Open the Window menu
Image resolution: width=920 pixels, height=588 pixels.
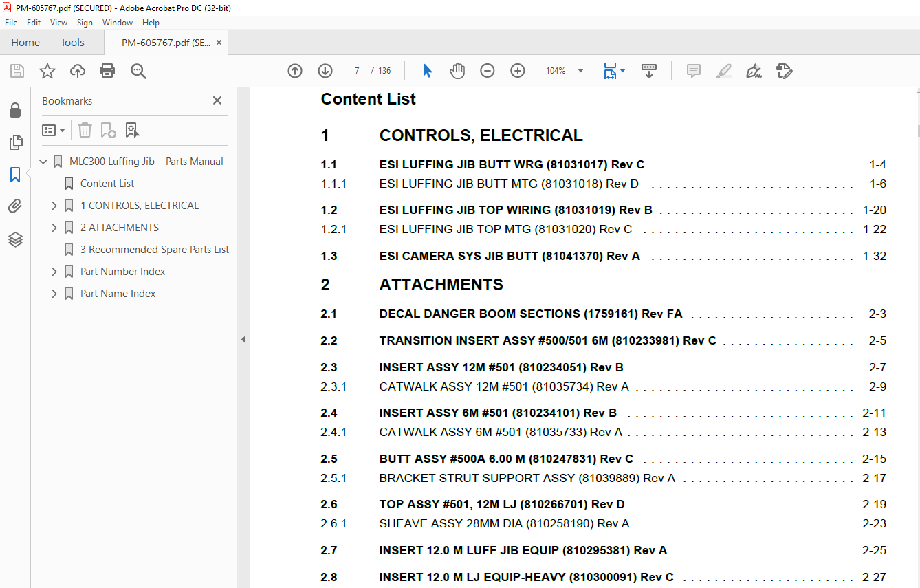[x=118, y=23]
